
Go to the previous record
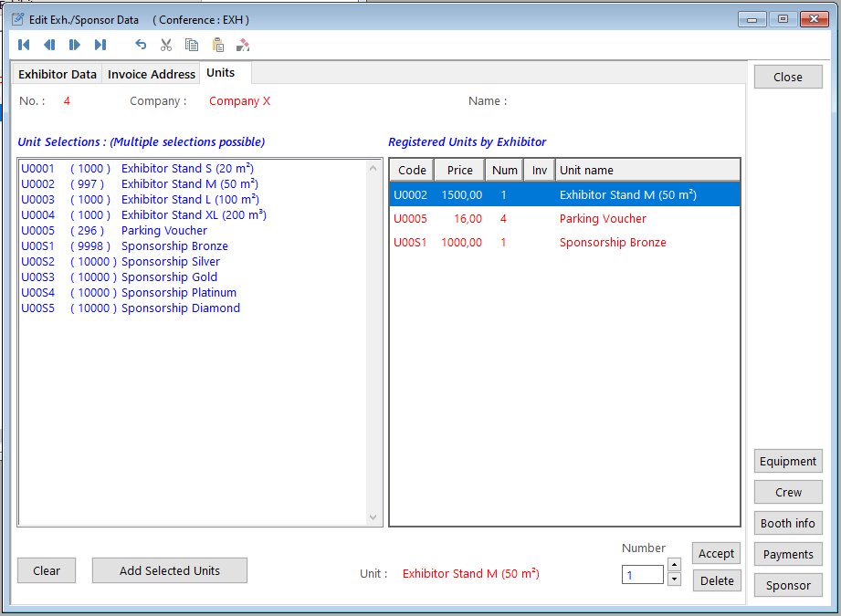tap(49, 45)
